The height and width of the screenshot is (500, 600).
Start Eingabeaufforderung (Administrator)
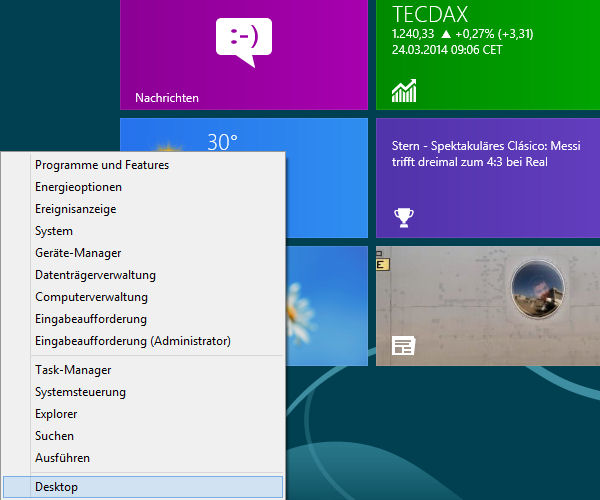tap(133, 341)
